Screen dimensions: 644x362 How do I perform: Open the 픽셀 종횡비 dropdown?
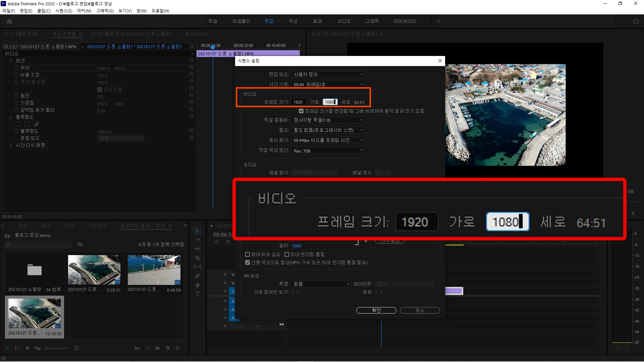click(328, 120)
